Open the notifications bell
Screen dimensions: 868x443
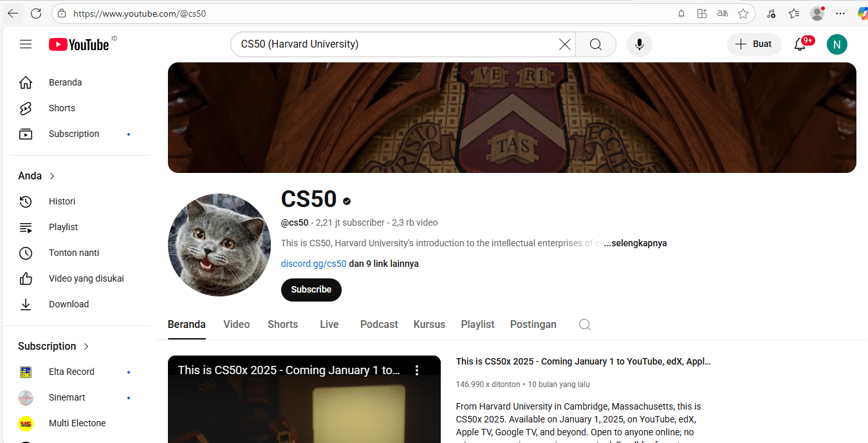[x=800, y=44]
